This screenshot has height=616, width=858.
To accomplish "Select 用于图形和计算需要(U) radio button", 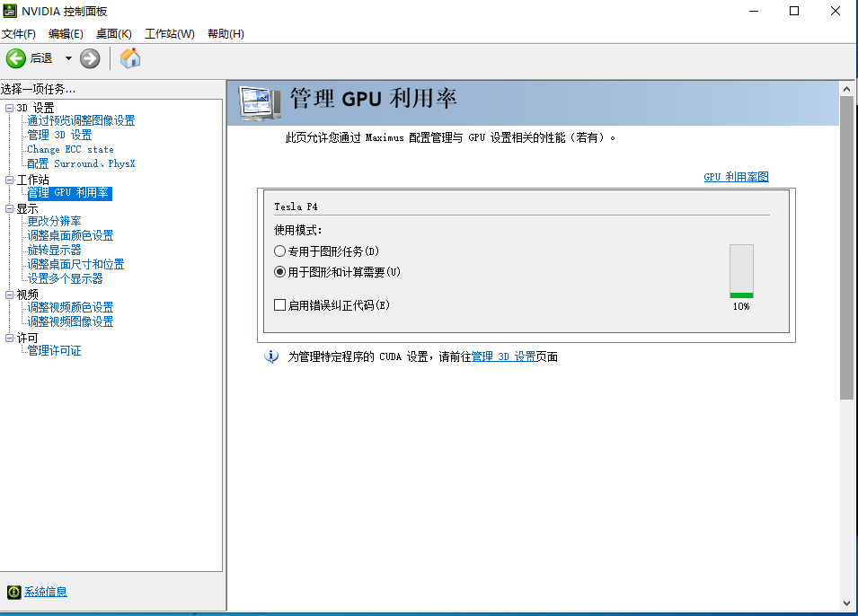I will point(279,272).
